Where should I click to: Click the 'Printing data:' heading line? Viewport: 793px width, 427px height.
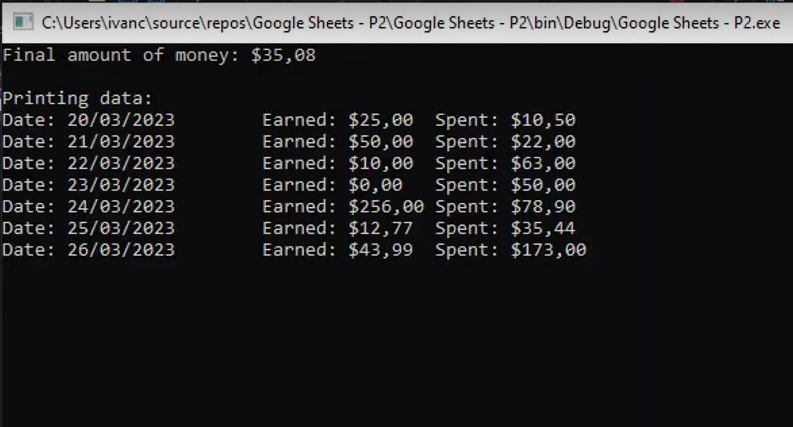coord(77,98)
